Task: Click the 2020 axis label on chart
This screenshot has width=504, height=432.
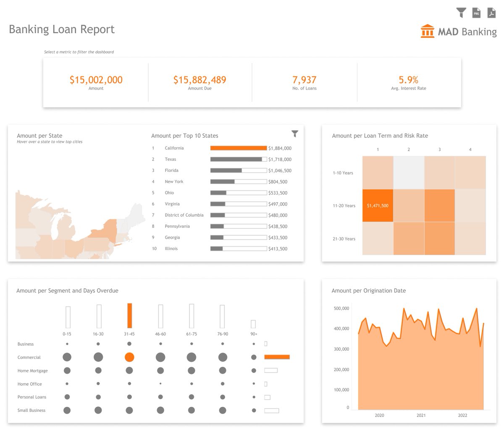Action: (x=379, y=415)
